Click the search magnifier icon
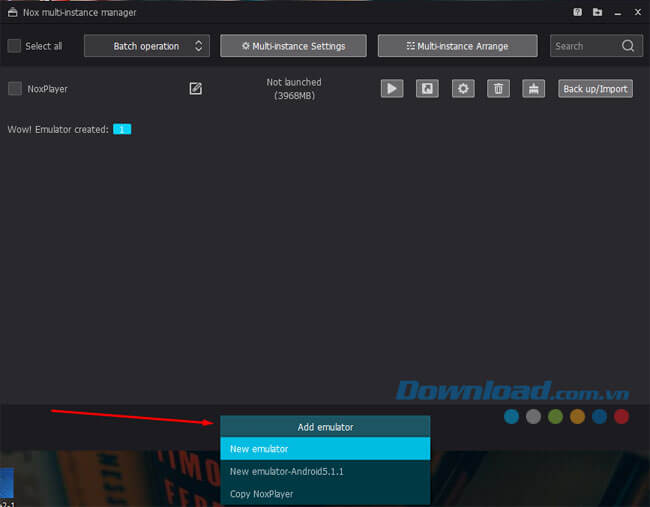 click(x=627, y=46)
